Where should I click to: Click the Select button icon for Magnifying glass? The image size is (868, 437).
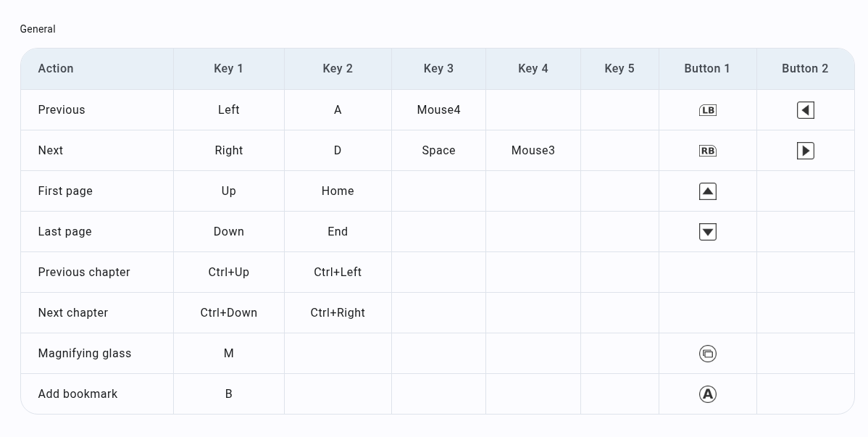point(708,354)
